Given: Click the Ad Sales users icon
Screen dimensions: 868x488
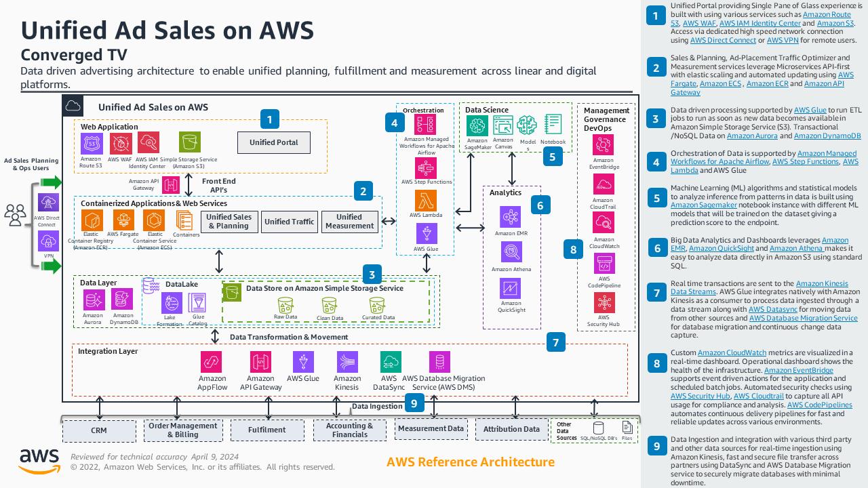Looking at the screenshot, I should tap(15, 215).
